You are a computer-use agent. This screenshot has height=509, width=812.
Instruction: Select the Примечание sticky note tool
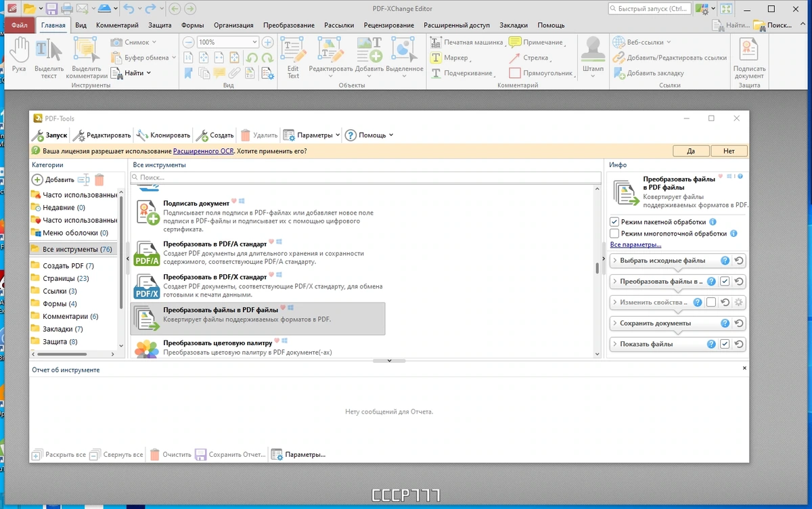536,42
